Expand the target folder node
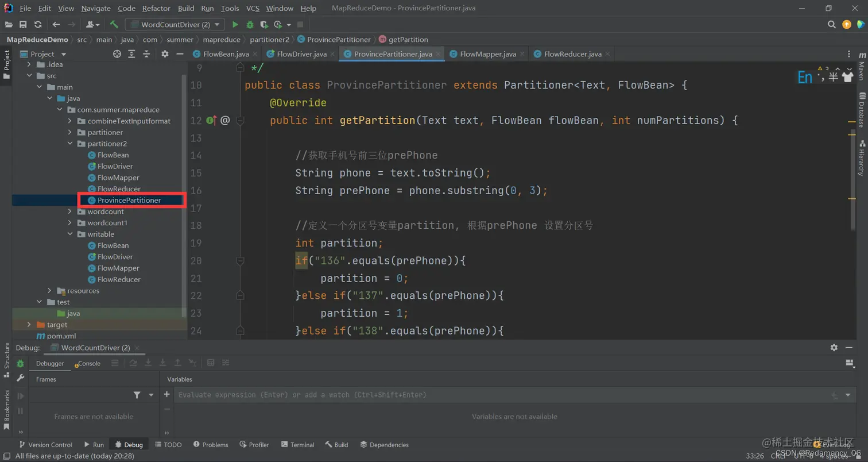This screenshot has height=462, width=868. (x=29, y=325)
